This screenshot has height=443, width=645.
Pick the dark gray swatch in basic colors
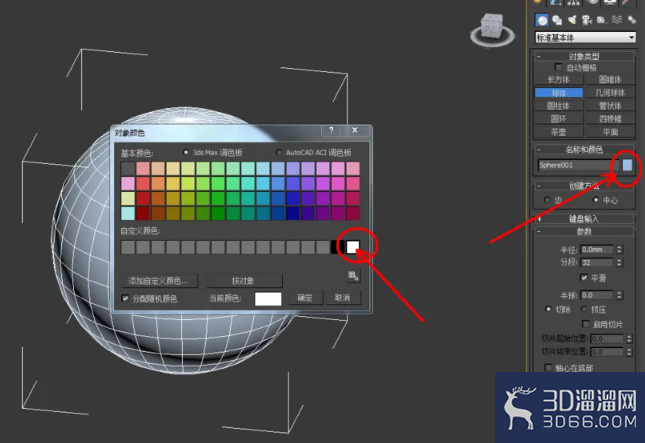pos(128,168)
